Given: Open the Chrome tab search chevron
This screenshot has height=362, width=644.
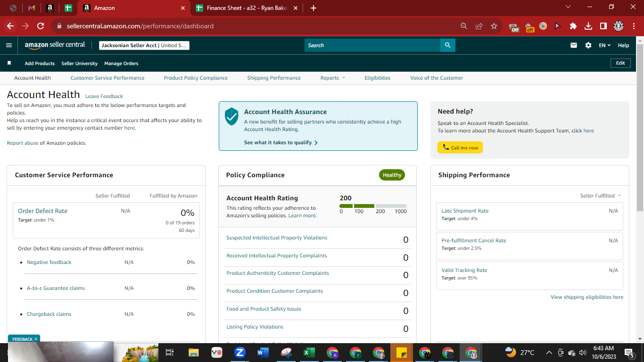Looking at the screenshot, I should coord(568,7).
